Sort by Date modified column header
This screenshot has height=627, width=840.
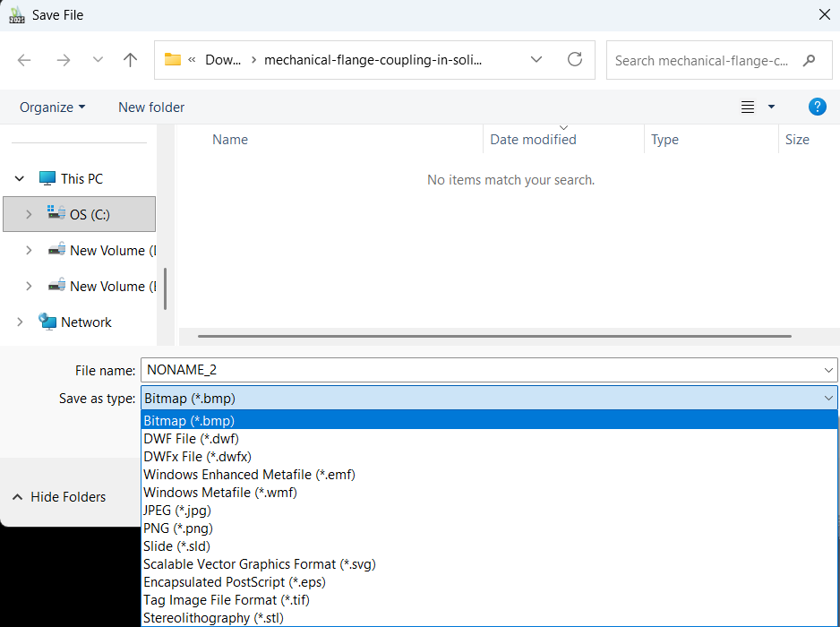[x=533, y=140]
